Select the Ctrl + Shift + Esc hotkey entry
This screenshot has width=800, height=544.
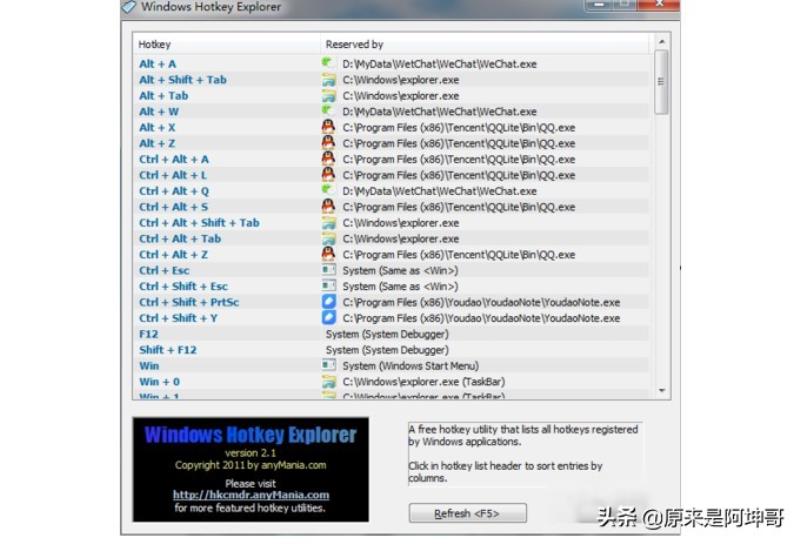183,286
